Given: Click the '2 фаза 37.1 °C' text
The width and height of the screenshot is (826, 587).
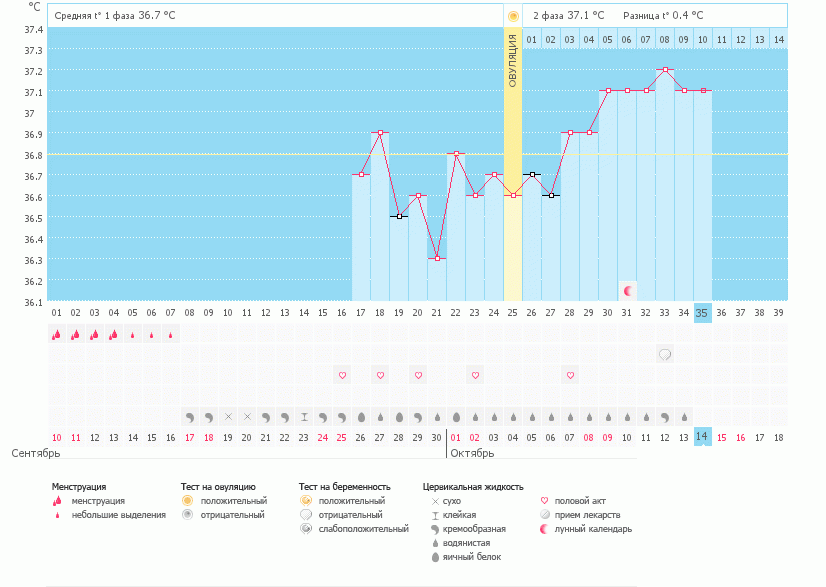Looking at the screenshot, I should (569, 16).
